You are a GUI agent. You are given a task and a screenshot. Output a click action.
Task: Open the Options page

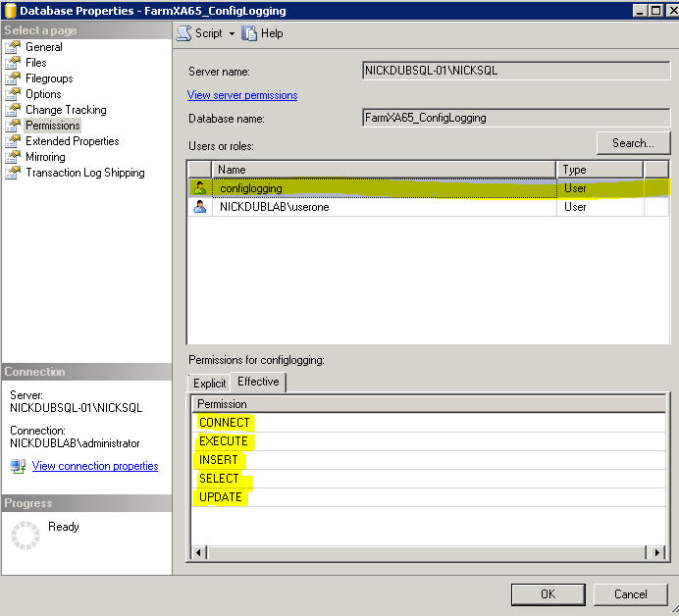[x=43, y=94]
